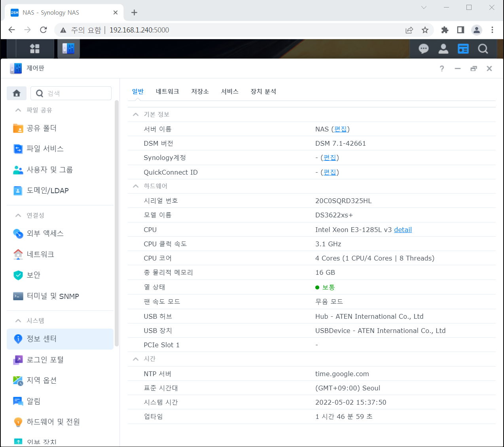Reload the page in the browser
The height and width of the screenshot is (447, 504).
pyautogui.click(x=44, y=30)
